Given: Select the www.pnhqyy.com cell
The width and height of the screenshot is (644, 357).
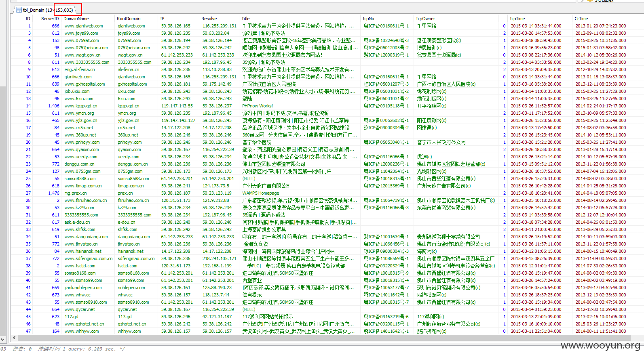Looking at the screenshot, I should [x=82, y=142].
